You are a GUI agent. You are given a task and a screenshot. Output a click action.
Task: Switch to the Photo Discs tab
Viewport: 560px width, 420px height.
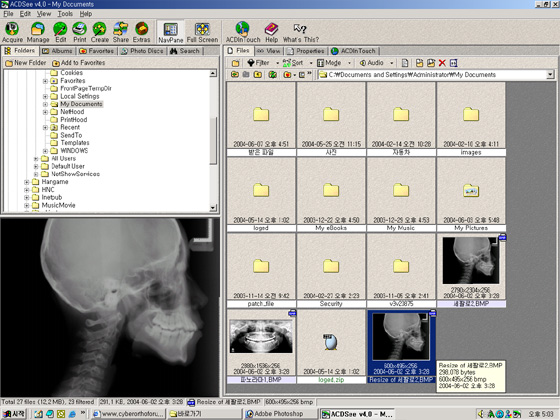pos(142,51)
